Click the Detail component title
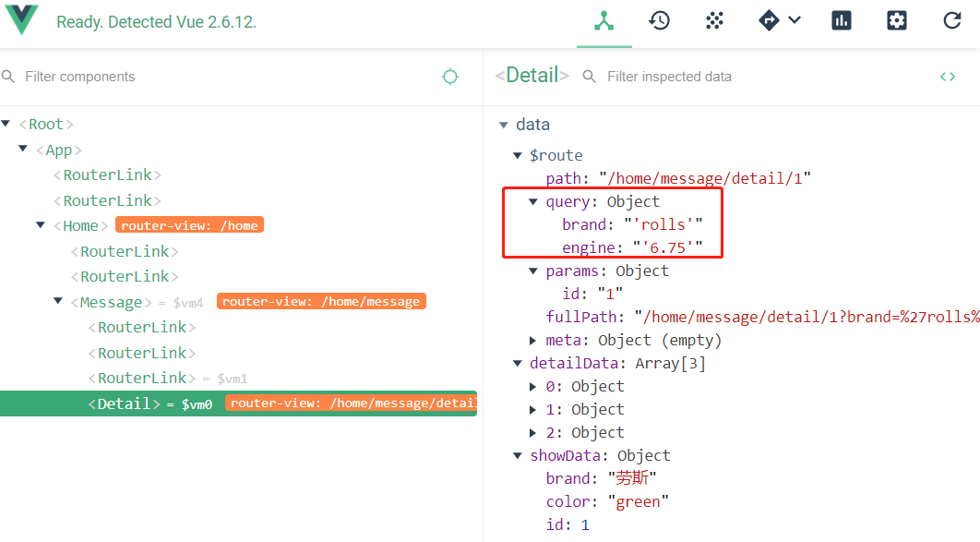Screen dimensions: 980x542 [x=532, y=76]
